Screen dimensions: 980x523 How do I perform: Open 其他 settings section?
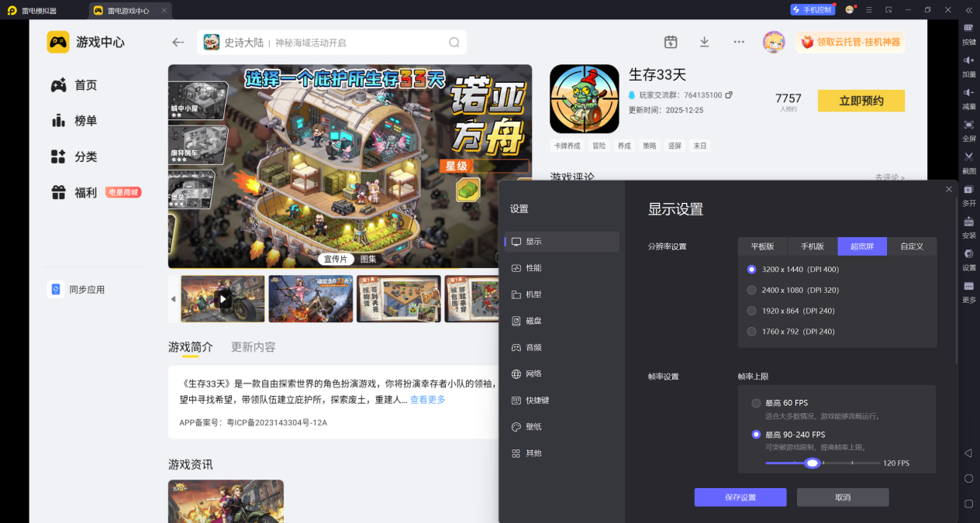[x=562, y=452]
